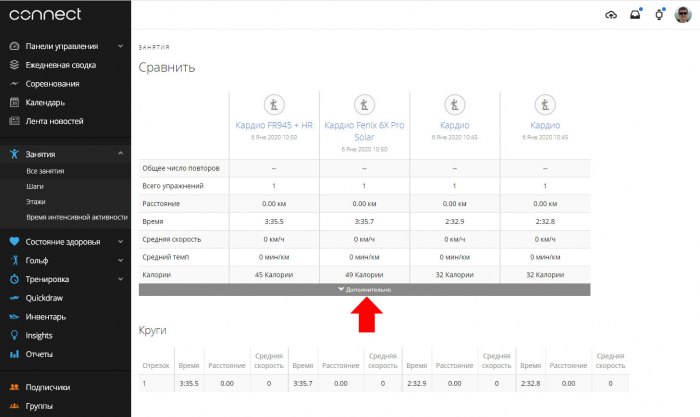Click the Quickdraw icon
Image resolution: width=700 pixels, height=417 pixels.
click(x=14, y=298)
